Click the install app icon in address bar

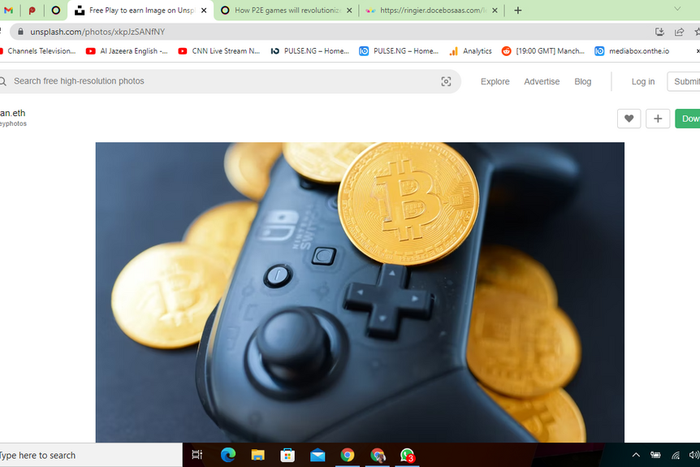click(659, 32)
